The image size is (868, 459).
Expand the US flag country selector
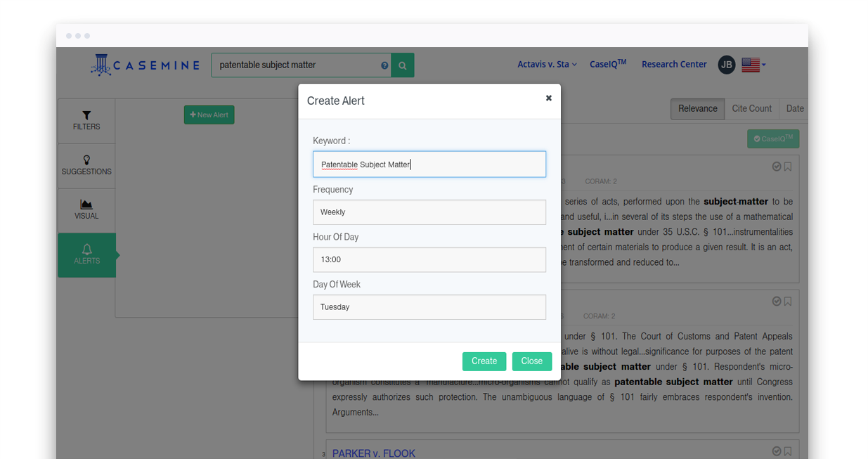tap(753, 65)
